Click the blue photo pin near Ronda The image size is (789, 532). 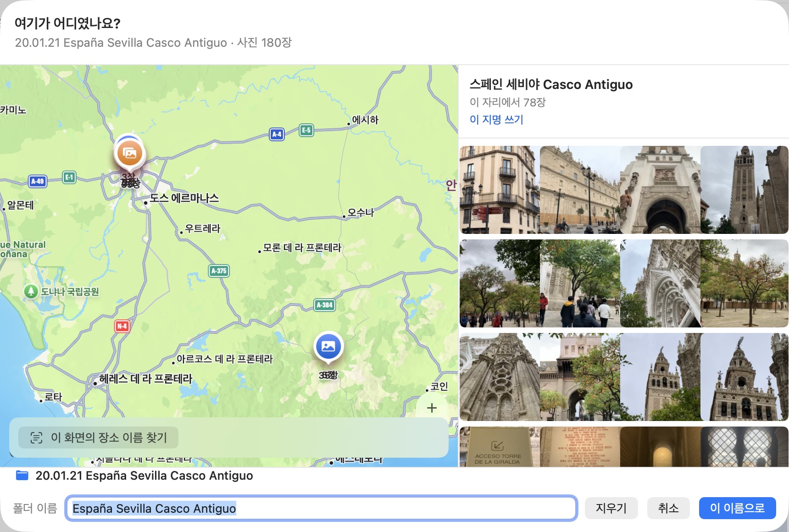coord(328,346)
